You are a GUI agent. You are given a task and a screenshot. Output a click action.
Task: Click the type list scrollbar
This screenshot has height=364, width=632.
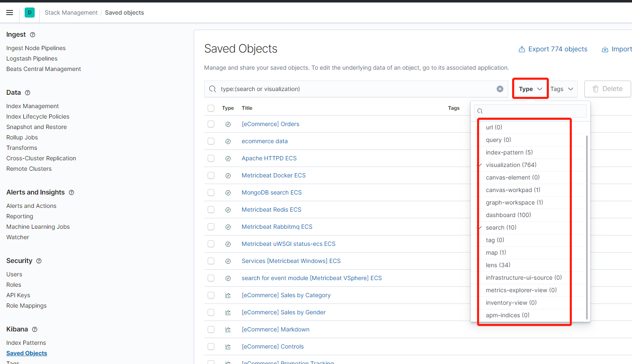point(587,227)
